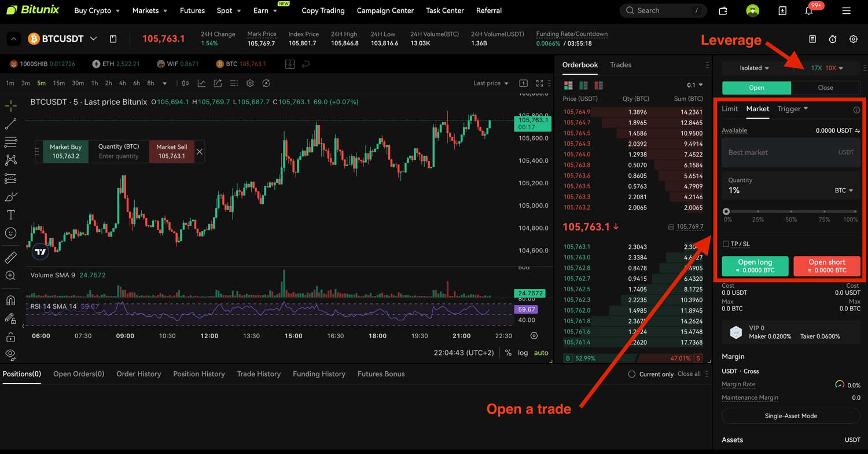Select the Text annotation tool
The width and height of the screenshot is (868, 454).
click(10, 214)
